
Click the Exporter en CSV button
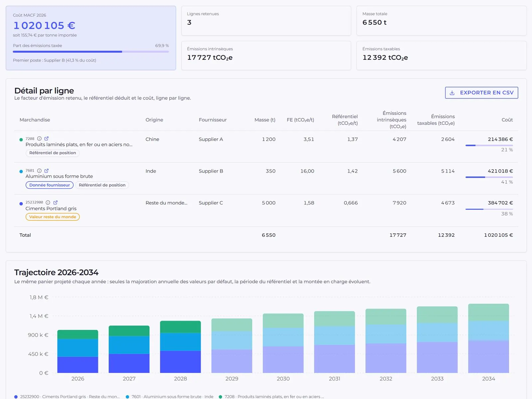[x=481, y=93]
